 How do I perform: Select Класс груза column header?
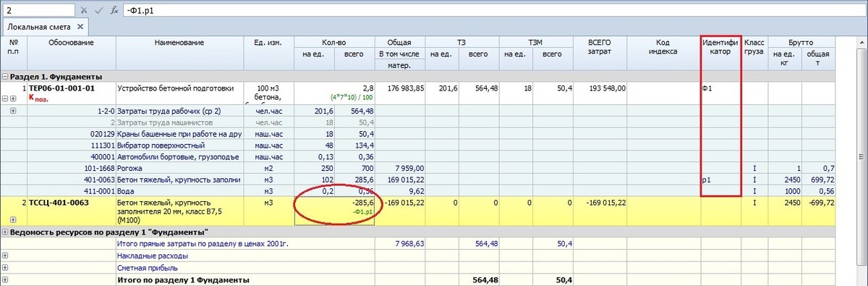tap(754, 53)
